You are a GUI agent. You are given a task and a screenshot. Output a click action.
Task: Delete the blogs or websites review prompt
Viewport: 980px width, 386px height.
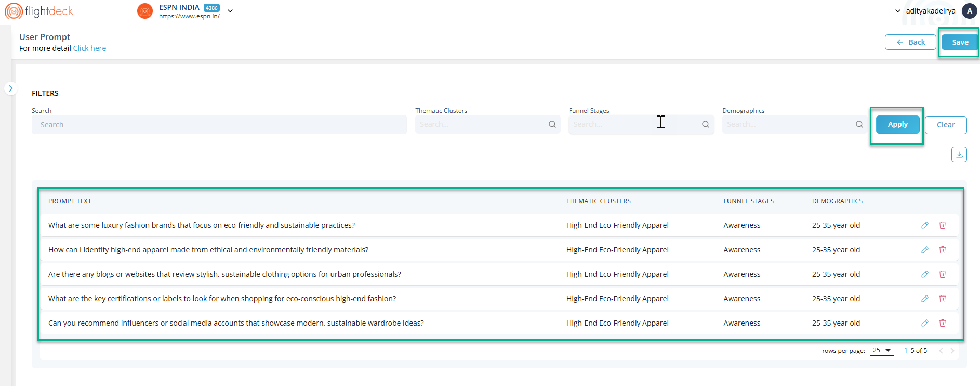[x=943, y=274]
